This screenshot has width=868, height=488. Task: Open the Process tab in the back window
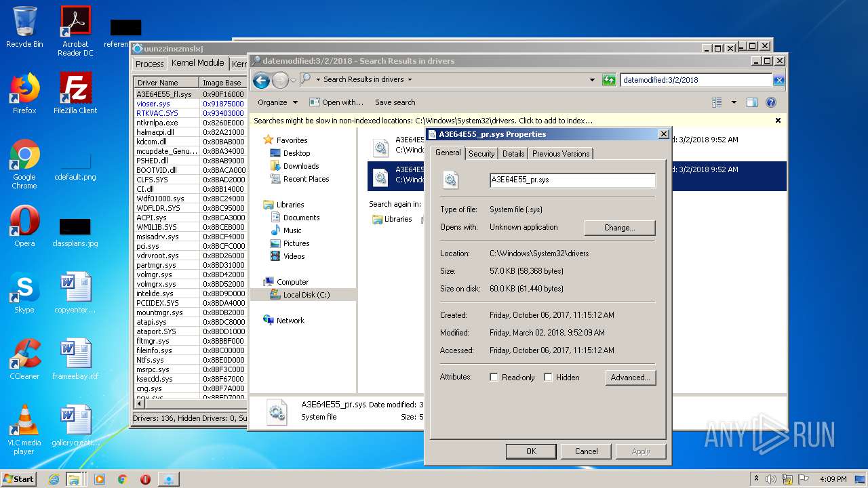pyautogui.click(x=149, y=64)
